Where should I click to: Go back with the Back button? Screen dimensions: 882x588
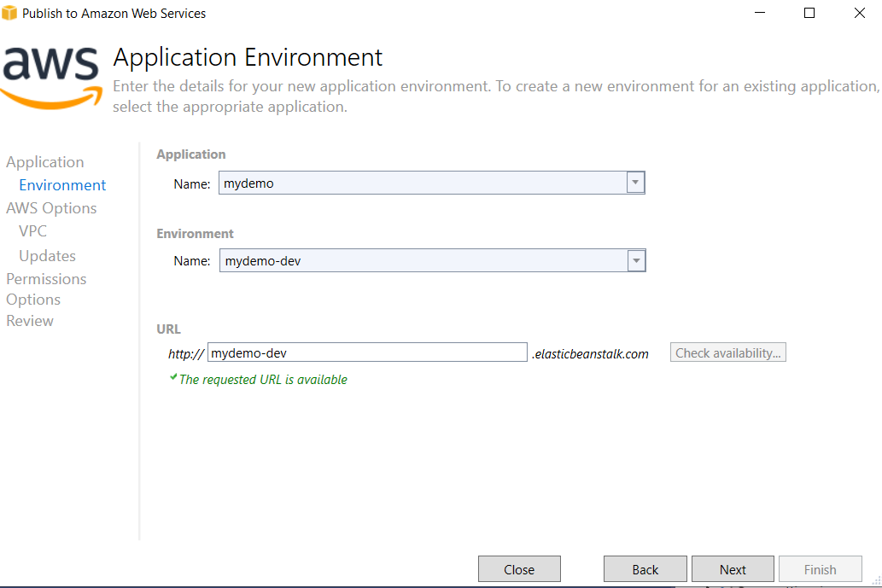(645, 569)
